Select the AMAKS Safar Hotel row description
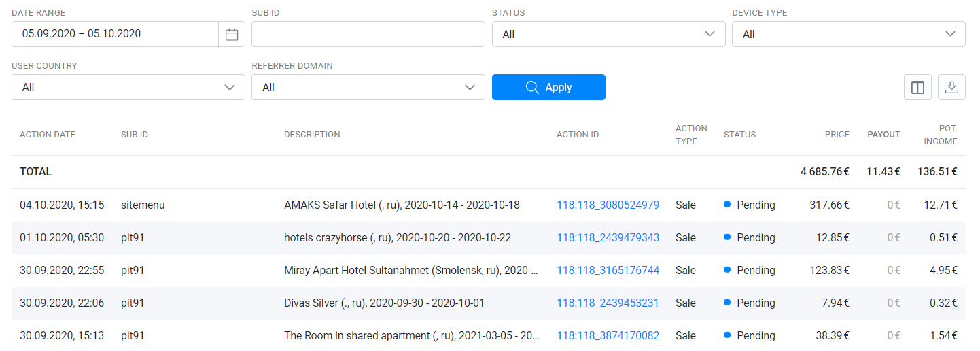Image resolution: width=980 pixels, height=351 pixels. coord(402,205)
